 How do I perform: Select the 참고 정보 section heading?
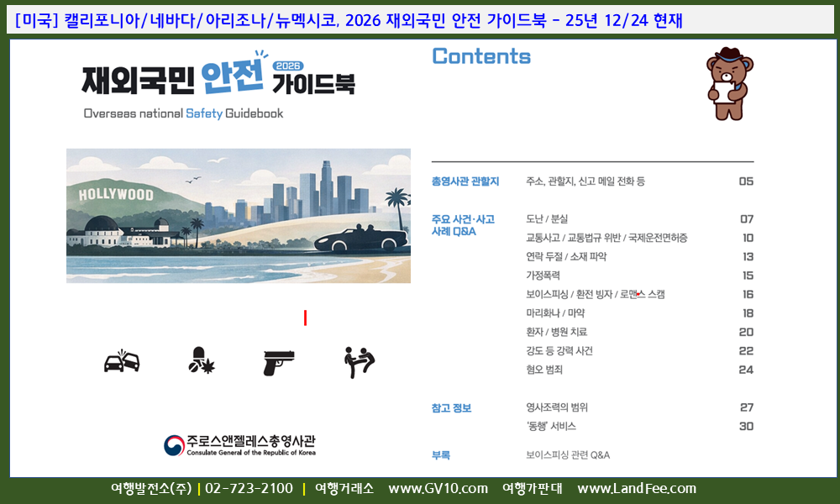pyautogui.click(x=451, y=408)
